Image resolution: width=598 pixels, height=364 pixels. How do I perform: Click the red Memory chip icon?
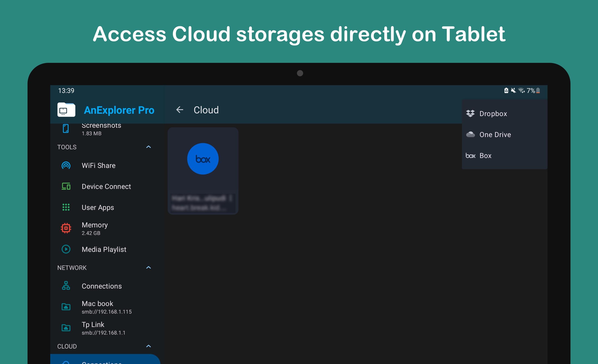(66, 228)
